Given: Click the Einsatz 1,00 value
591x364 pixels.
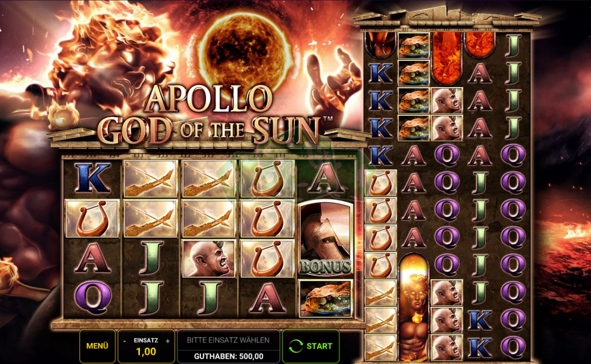Looking at the screenshot, I should point(146,352).
